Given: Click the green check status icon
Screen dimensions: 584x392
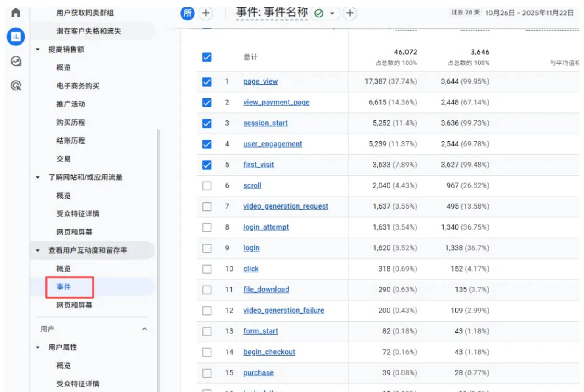Looking at the screenshot, I should [x=319, y=14].
